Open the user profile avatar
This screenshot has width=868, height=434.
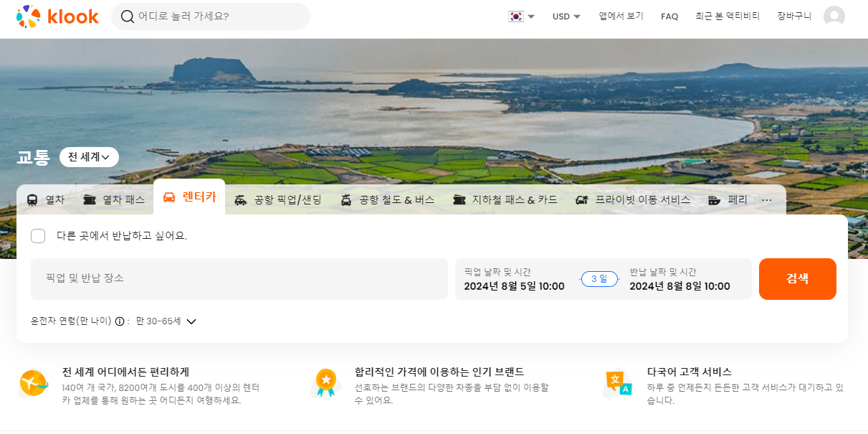click(834, 16)
